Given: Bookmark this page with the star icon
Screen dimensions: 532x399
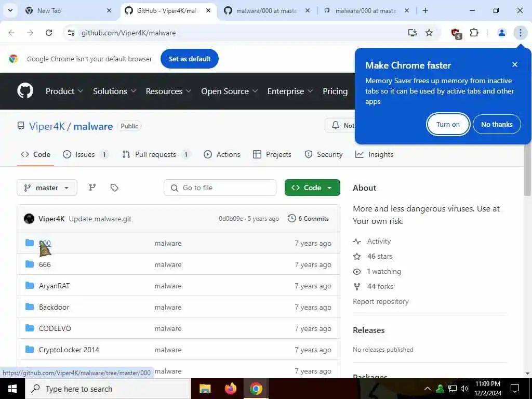Looking at the screenshot, I should point(429,33).
